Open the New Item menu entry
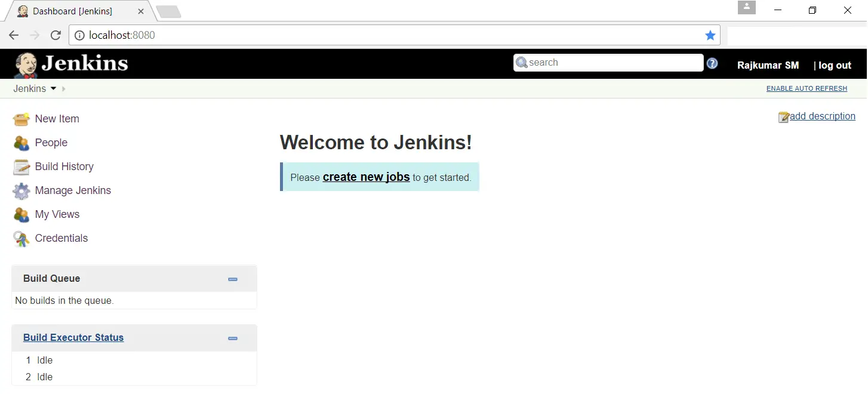The height and width of the screenshot is (394, 868). 57,119
